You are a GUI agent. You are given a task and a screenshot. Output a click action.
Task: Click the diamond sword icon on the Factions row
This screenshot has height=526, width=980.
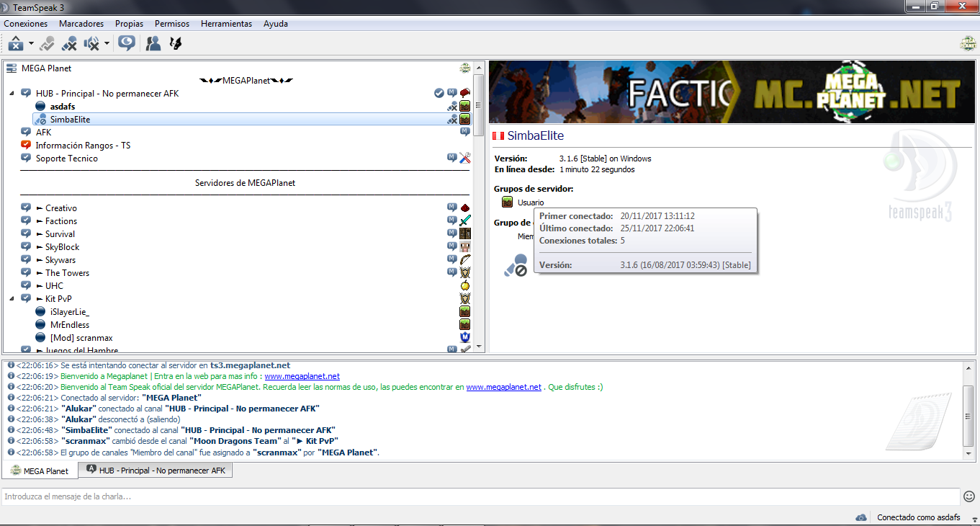coord(465,221)
